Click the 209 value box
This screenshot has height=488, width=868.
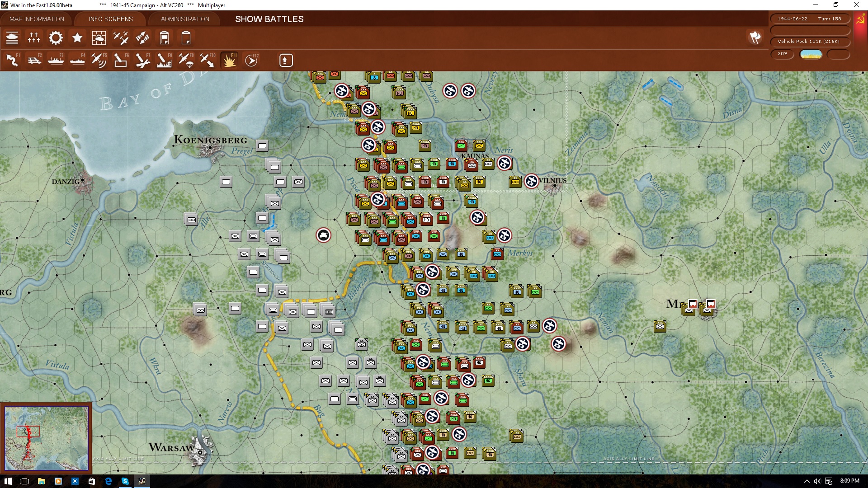782,54
